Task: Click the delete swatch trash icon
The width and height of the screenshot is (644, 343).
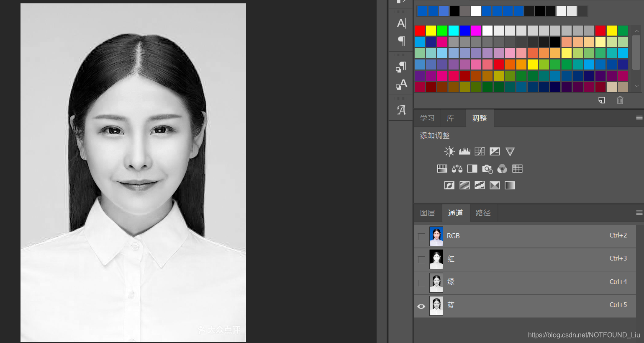Action: coord(620,100)
